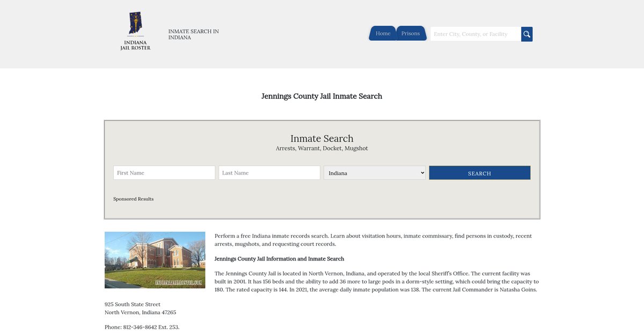Click the Indiana Jail Roster logo

click(135, 31)
